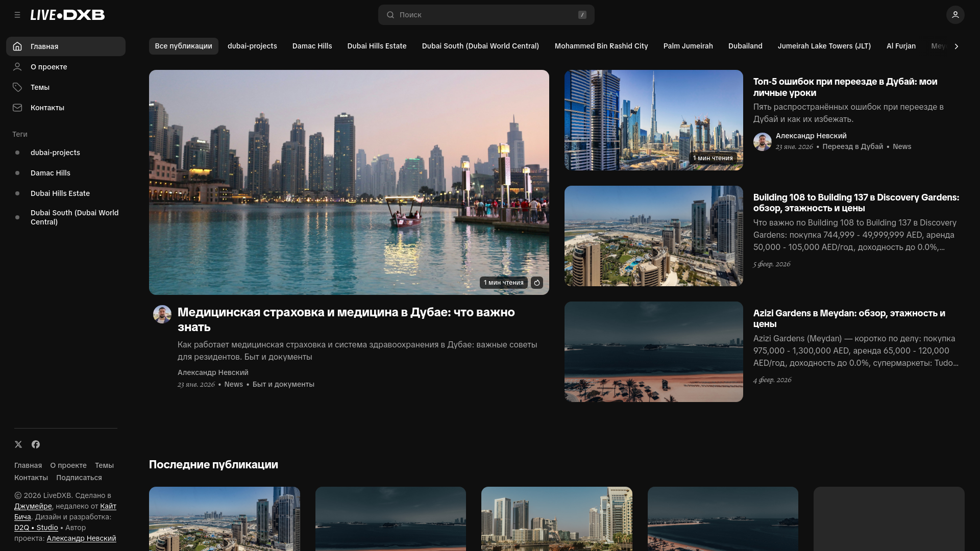Open the Джумейре footer link
The image size is (980, 551).
click(33, 506)
